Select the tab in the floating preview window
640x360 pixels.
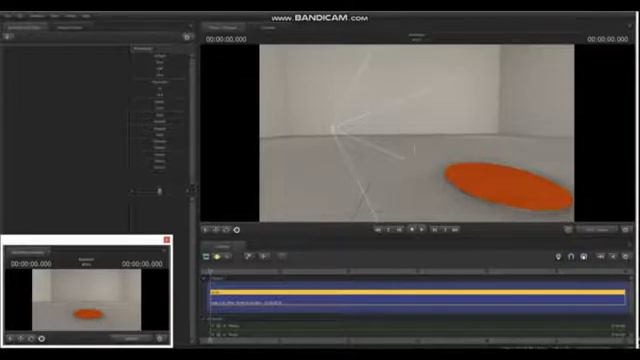27,252
